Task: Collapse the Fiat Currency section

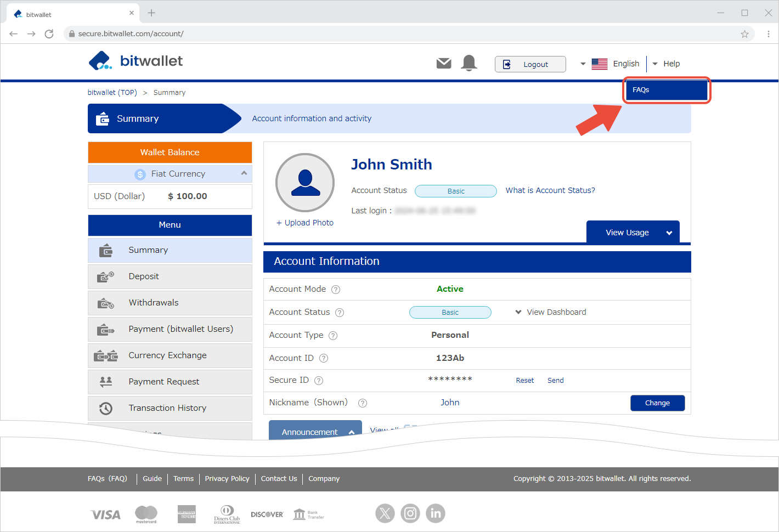Action: (244, 173)
